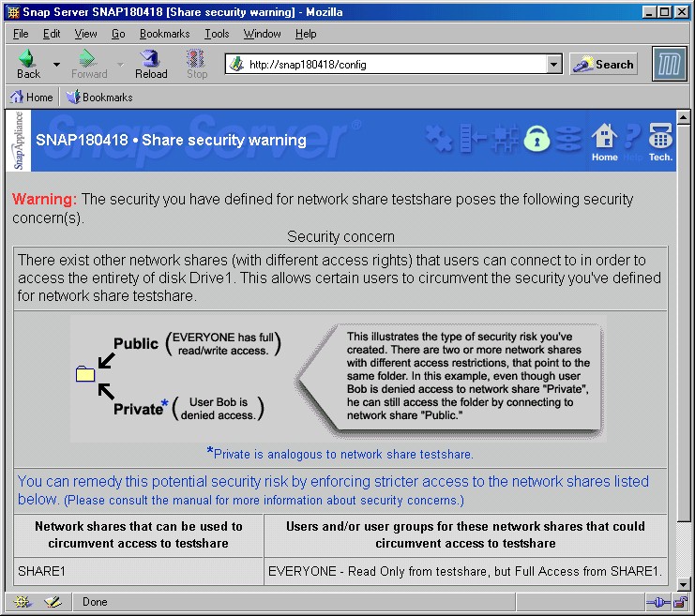Viewport: 695px width, 616px height.
Task: Click the yellow folder icon in diagram
Action: coord(85,374)
